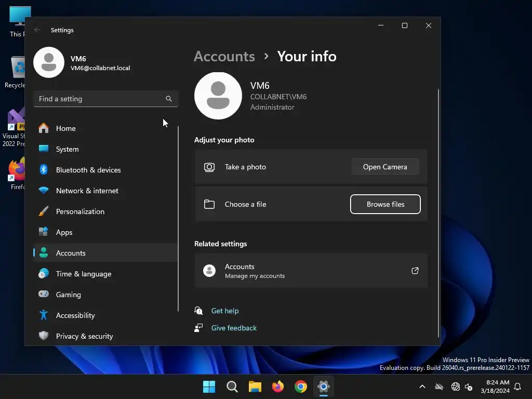Open File Explorer from taskbar
Viewport: 532px width, 399px height.
[x=255, y=387]
